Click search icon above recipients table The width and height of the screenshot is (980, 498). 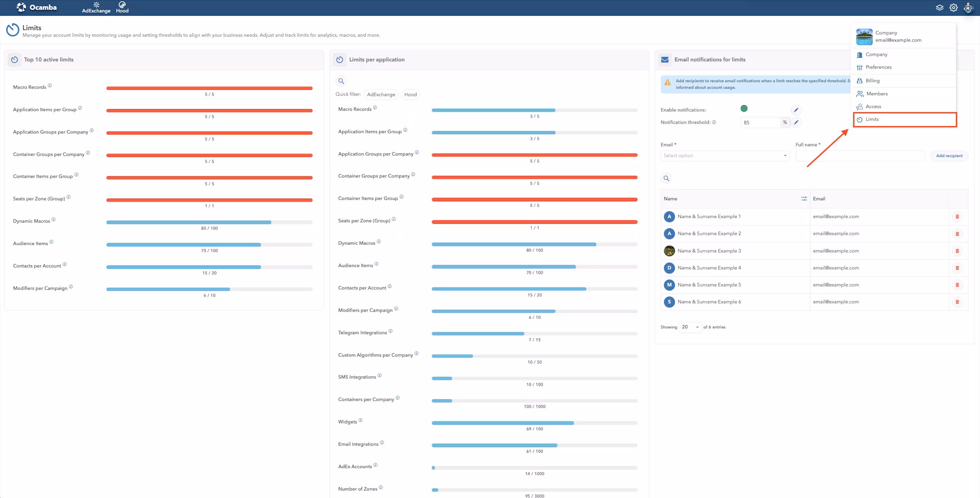[666, 178]
